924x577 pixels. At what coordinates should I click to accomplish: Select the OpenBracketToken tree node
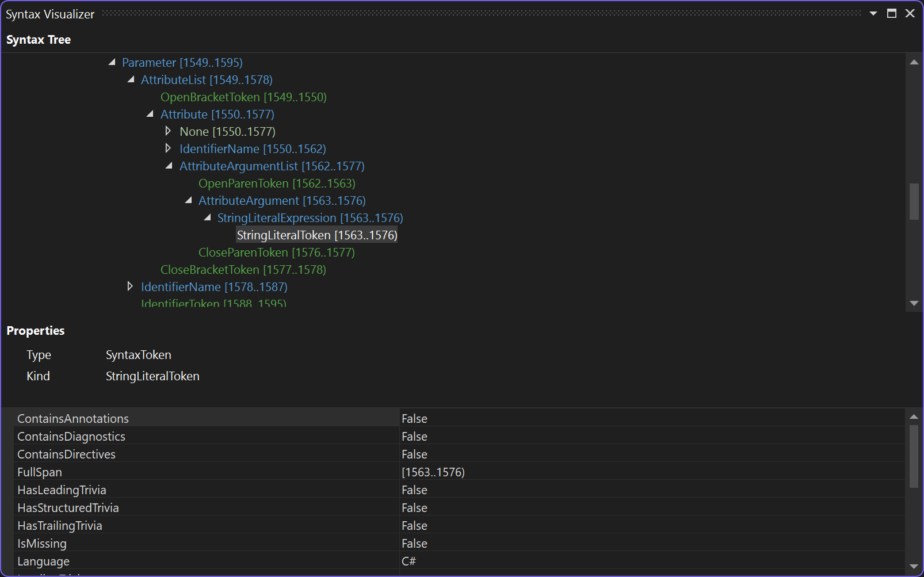pos(243,97)
